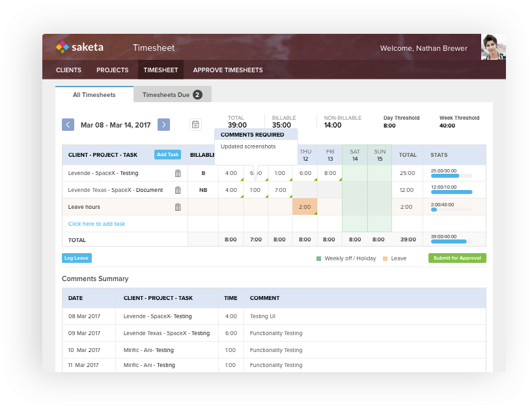Viewport: 532px width, 408px height.
Task: Go to previous week arrow
Action: click(x=68, y=124)
